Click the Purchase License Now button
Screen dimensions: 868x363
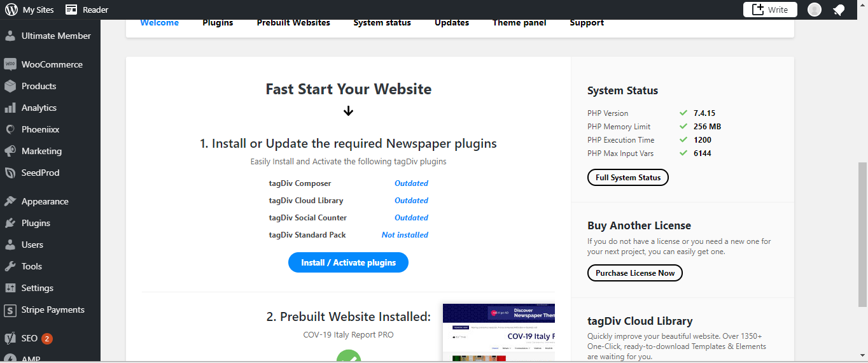[635, 273]
